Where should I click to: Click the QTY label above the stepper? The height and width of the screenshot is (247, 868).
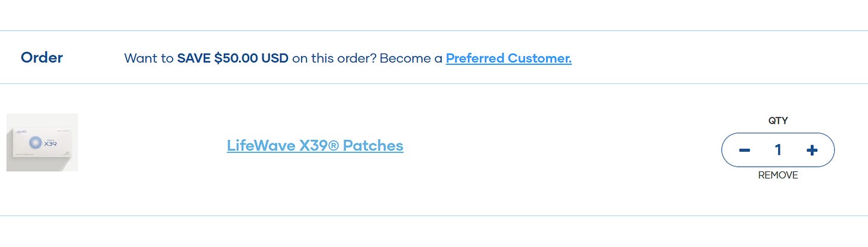tap(777, 121)
